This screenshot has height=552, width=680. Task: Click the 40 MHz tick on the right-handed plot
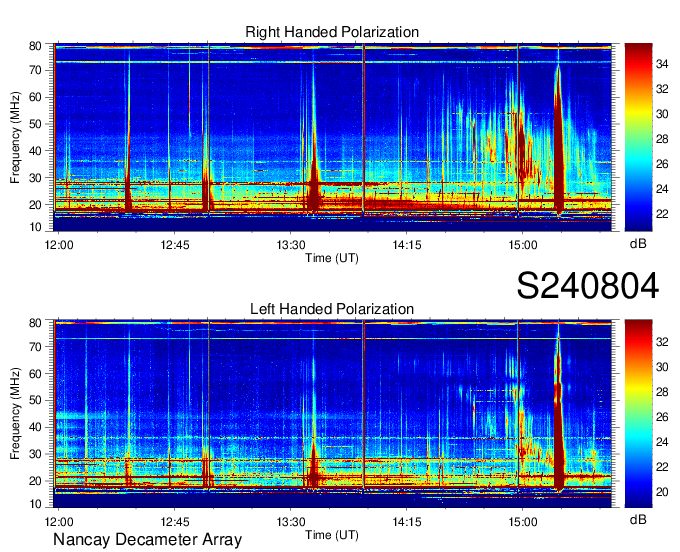click(35, 151)
